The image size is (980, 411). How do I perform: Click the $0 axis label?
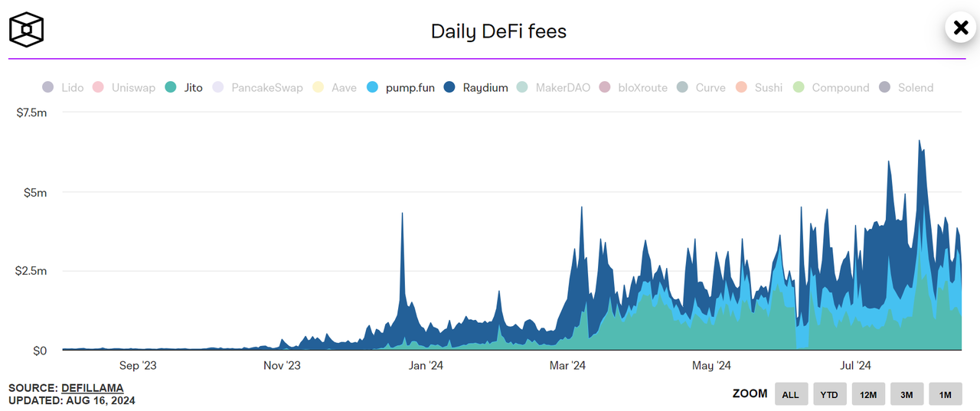pos(39,351)
